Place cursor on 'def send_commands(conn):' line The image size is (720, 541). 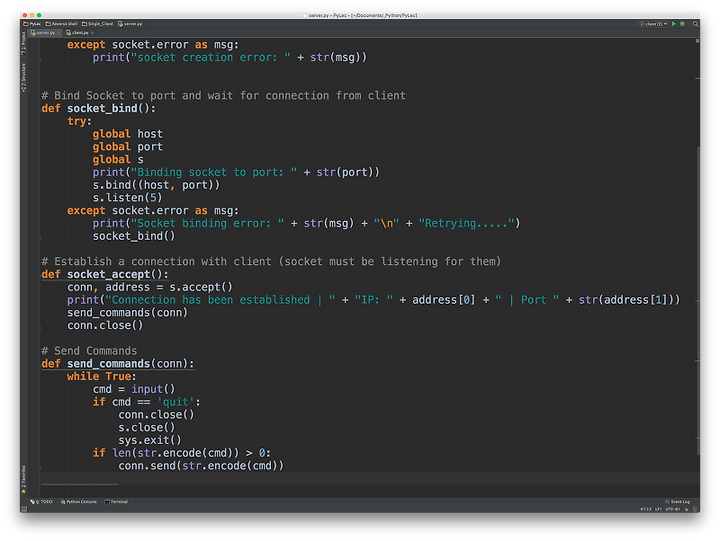[x=118, y=364]
